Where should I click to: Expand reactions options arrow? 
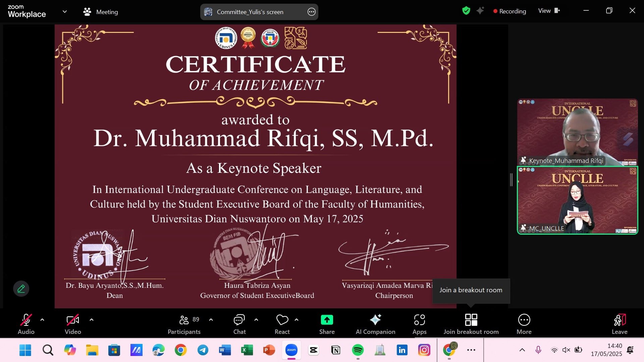pos(297,320)
